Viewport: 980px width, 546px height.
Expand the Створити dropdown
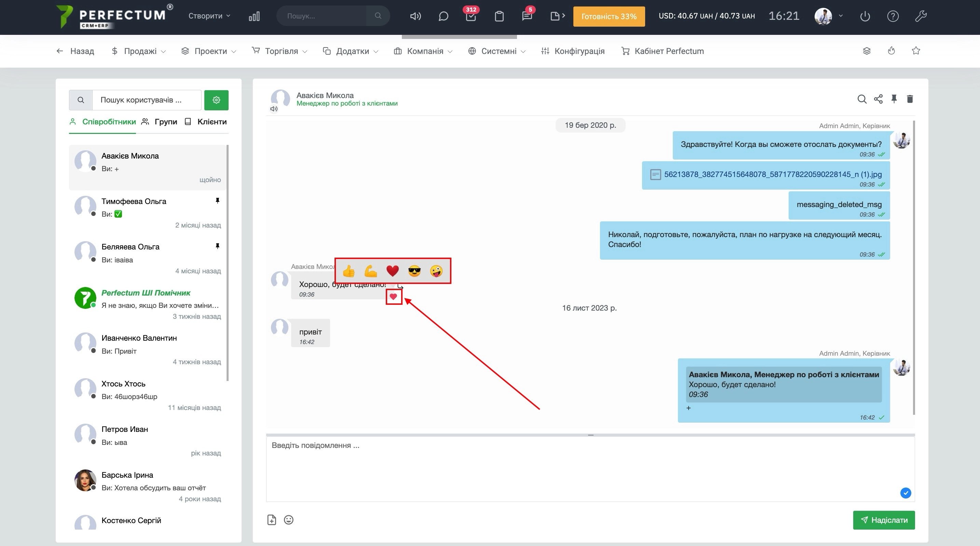click(209, 16)
